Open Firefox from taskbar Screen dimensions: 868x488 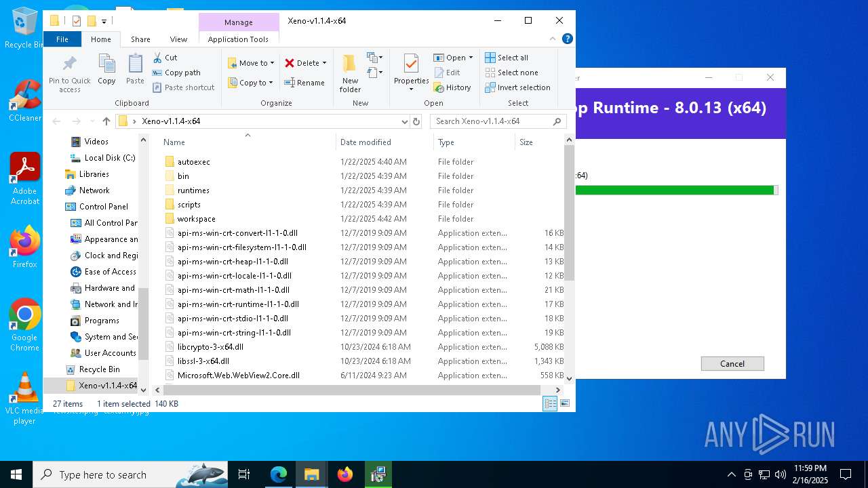click(345, 474)
